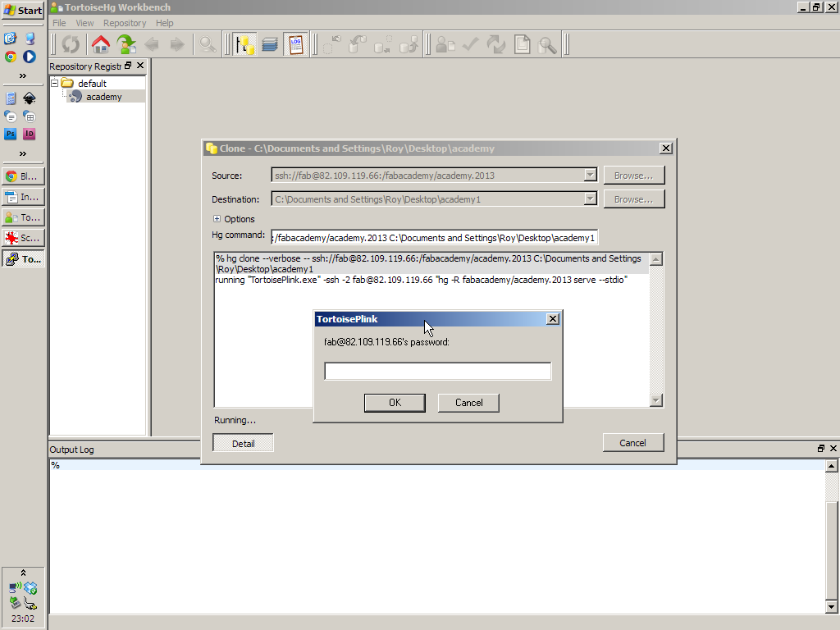Close the Repository Registry panel

click(x=140, y=66)
